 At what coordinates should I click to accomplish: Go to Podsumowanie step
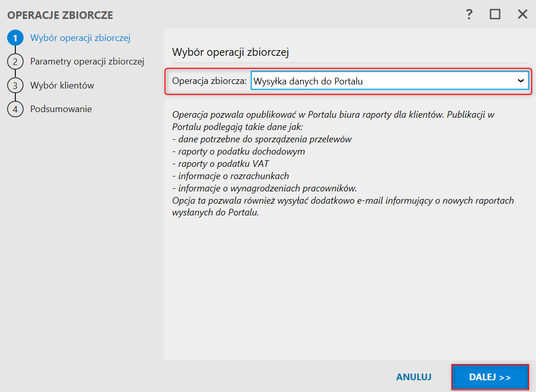pyautogui.click(x=61, y=109)
